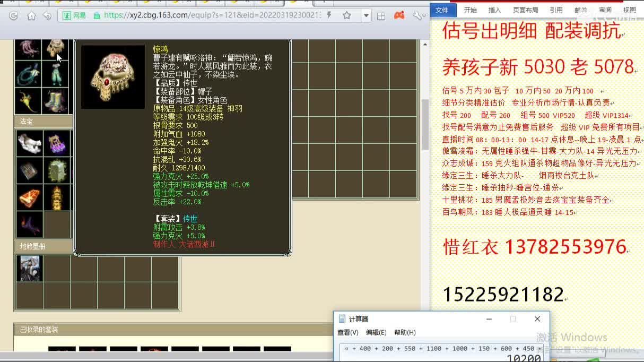The height and width of the screenshot is (362, 644).
Task: Click the large 惊鸿 hat preview image
Action: tap(112, 77)
